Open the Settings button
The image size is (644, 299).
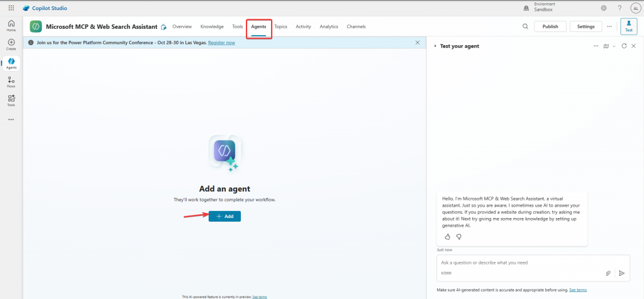tap(586, 26)
